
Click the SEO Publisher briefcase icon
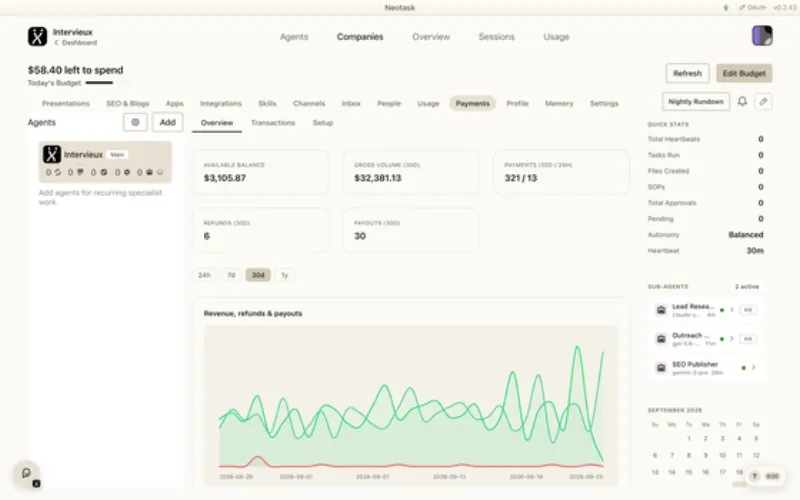661,368
